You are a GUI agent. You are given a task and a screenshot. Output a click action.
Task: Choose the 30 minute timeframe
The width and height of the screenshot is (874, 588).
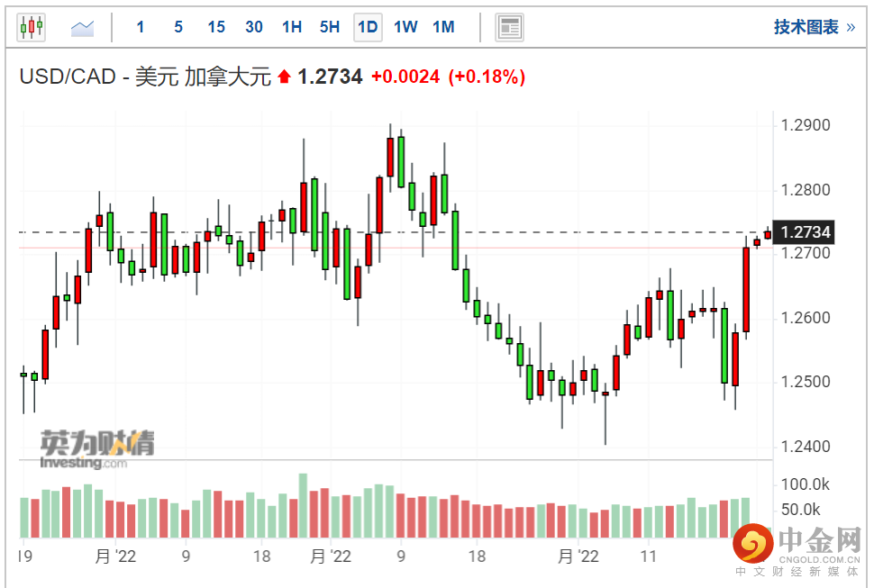pyautogui.click(x=254, y=27)
